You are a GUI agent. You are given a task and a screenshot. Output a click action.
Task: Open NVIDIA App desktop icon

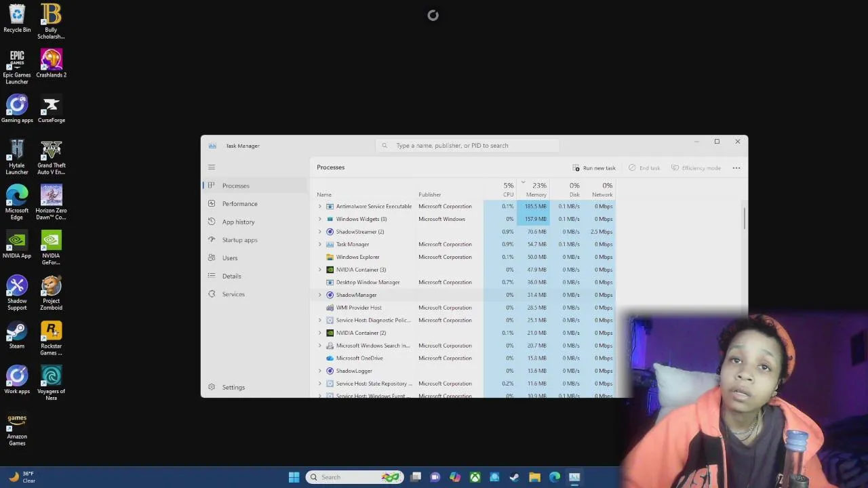click(x=17, y=244)
